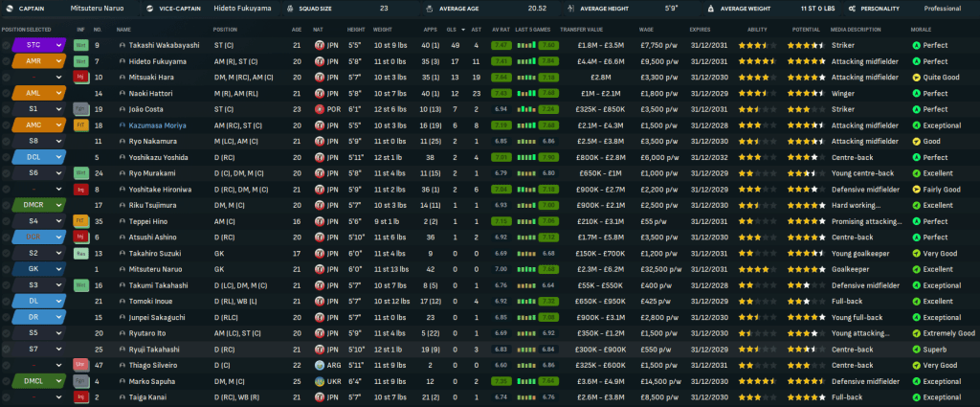The image size is (980, 407).
Task: Click the Unr icon for Thiago Silveiro
Action: pyautogui.click(x=81, y=365)
